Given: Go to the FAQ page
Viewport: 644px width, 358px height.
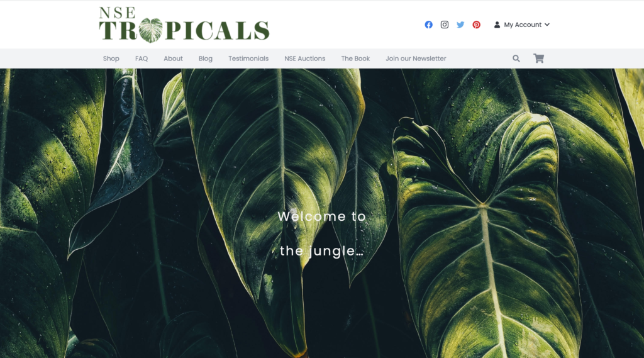Looking at the screenshot, I should point(142,59).
